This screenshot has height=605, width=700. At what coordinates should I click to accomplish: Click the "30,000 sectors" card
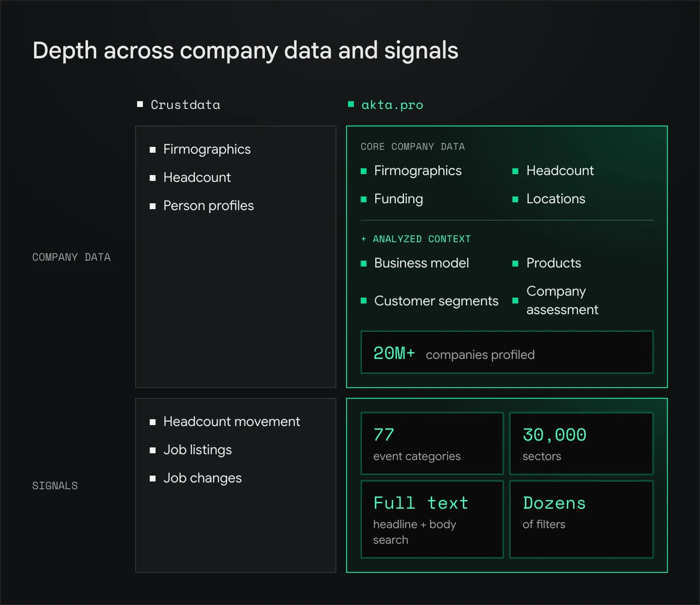[581, 444]
